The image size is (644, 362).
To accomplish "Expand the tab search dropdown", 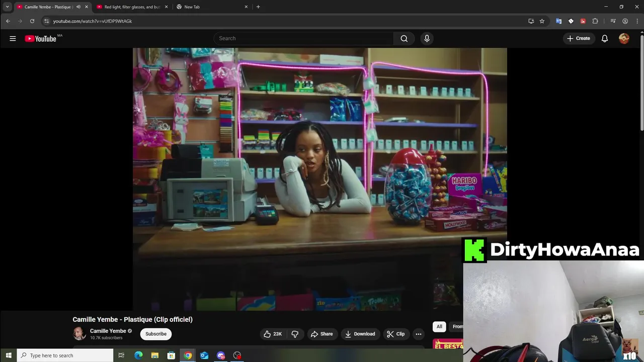I will [7, 7].
